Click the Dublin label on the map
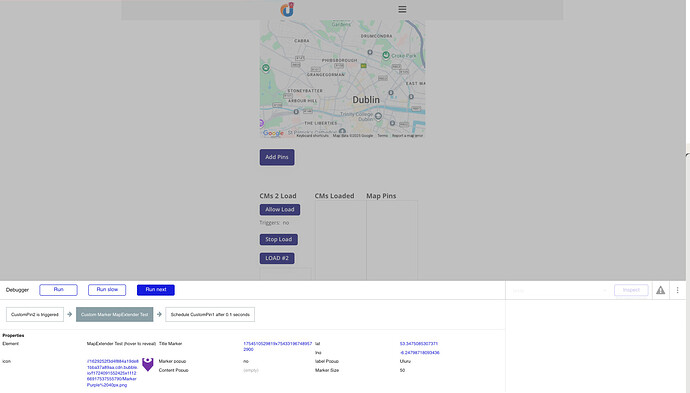Screen dimensions: 690x393 [x=366, y=100]
